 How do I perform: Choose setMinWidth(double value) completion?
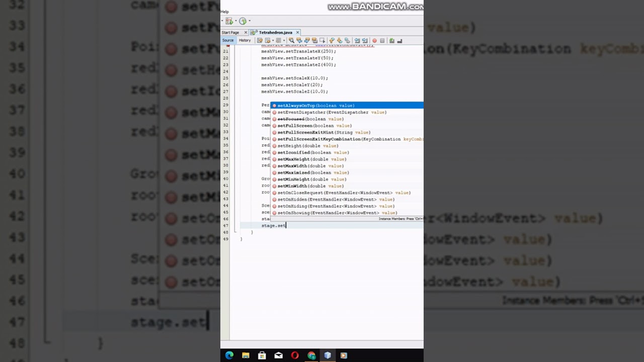coord(347,186)
